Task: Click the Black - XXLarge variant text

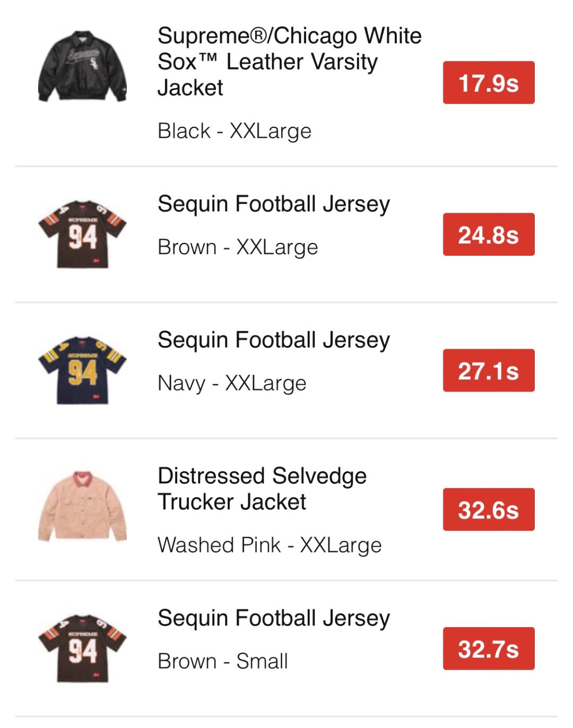Action: click(x=235, y=131)
